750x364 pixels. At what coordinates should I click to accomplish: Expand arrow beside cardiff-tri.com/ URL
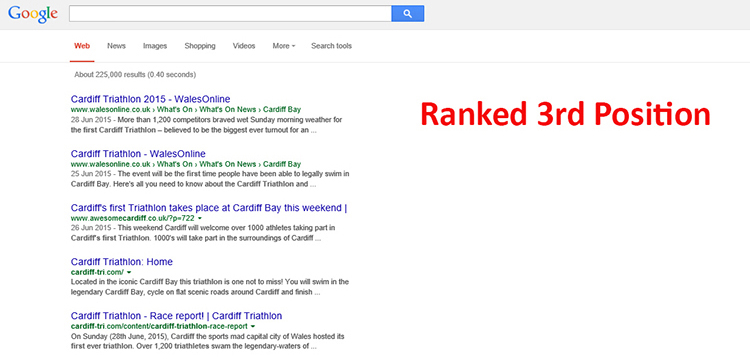tap(129, 272)
